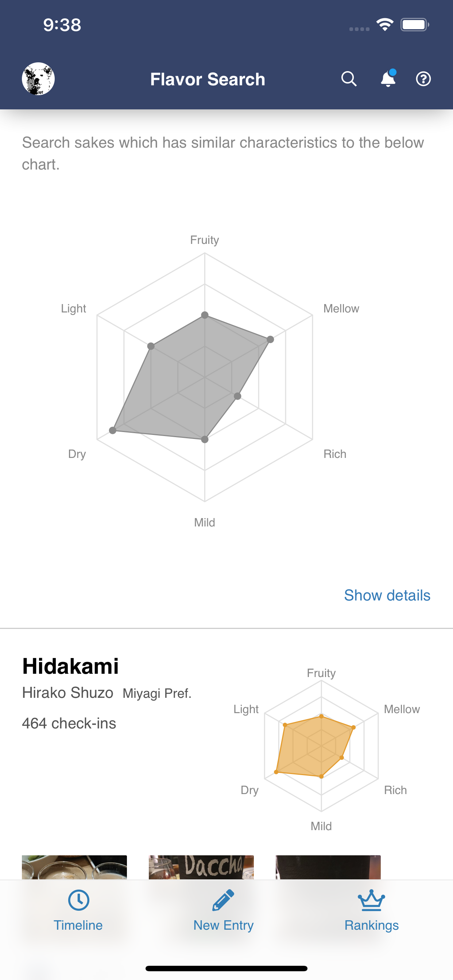Open notifications bell icon

tap(388, 79)
